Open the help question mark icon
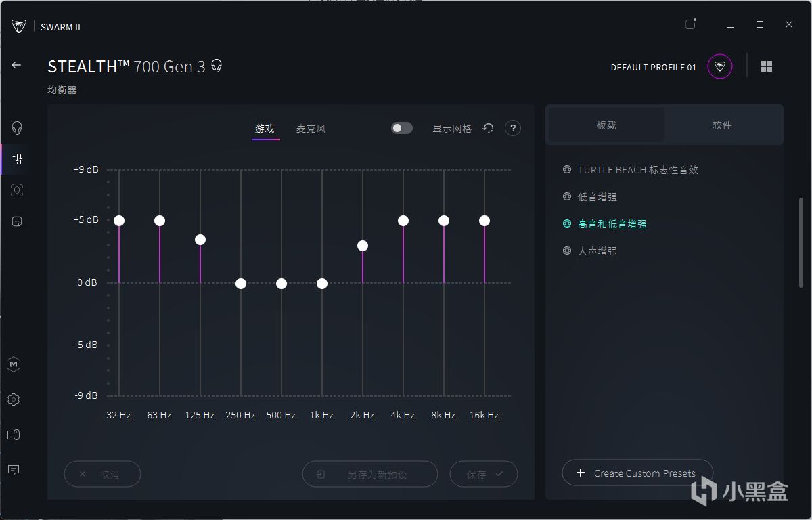 [x=513, y=128]
